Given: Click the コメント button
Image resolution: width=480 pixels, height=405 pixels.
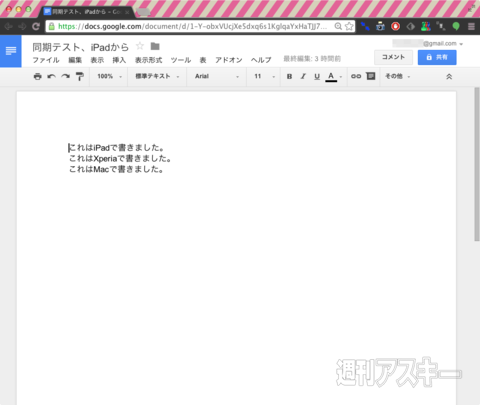Looking at the screenshot, I should click(393, 57).
